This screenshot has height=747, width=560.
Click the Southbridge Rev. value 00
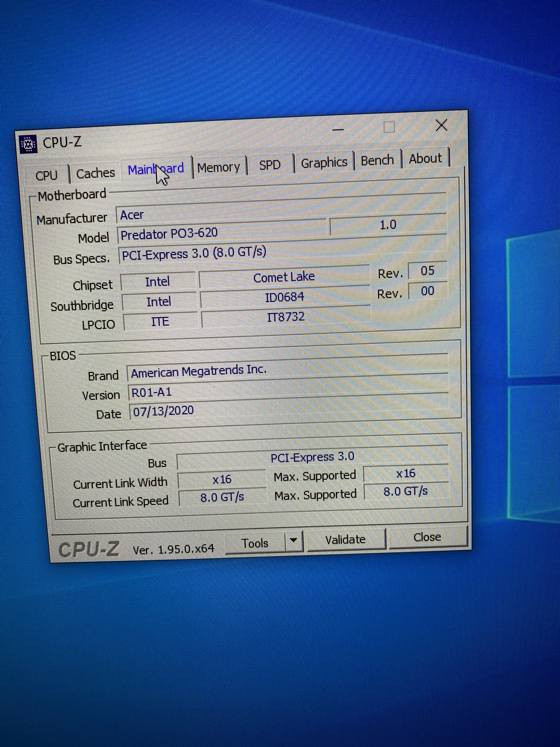coord(428,291)
